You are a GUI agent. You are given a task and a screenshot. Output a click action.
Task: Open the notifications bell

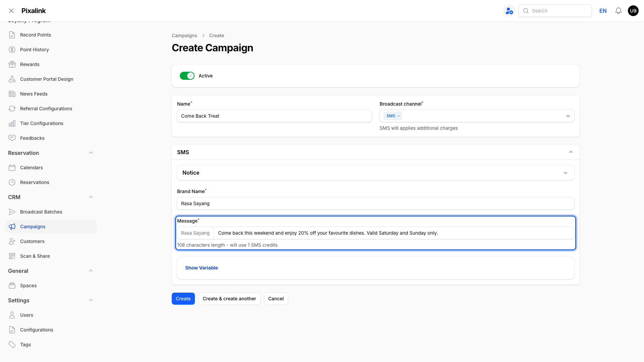click(x=619, y=11)
